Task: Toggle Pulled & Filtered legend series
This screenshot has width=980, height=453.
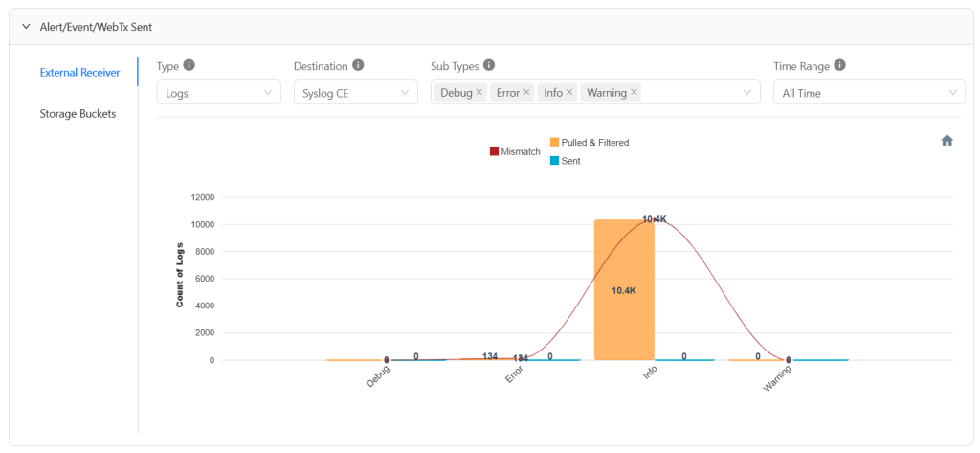Action: [590, 142]
